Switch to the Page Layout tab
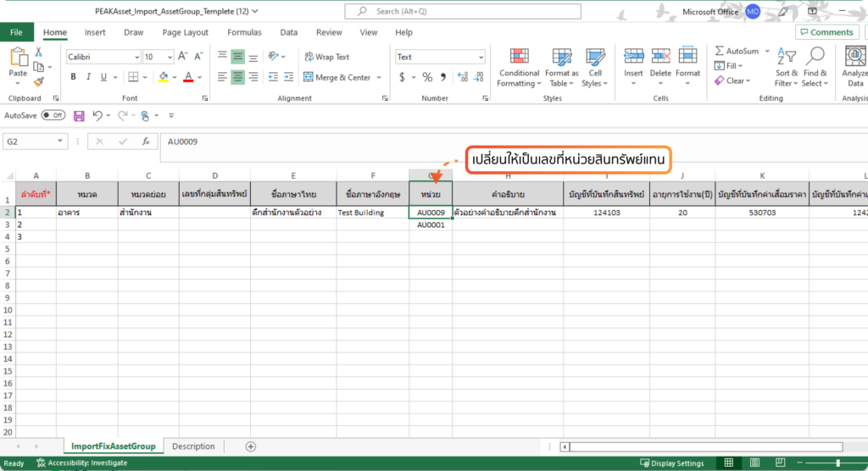The image size is (868, 471). point(185,33)
